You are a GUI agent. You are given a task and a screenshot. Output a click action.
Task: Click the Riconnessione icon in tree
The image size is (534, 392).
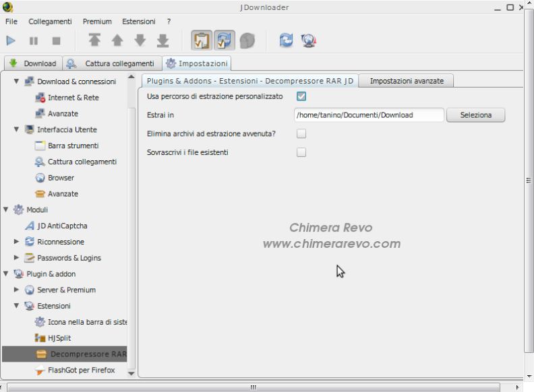(x=30, y=242)
